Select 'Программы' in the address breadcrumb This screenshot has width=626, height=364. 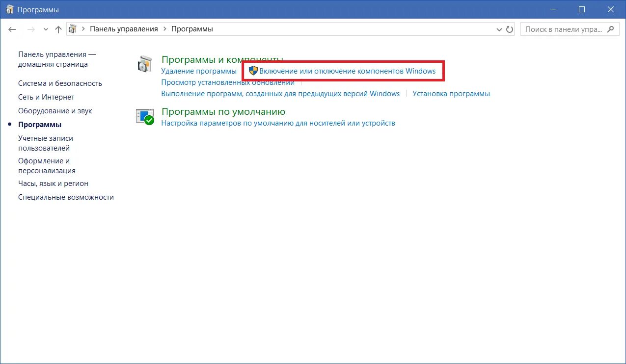coord(192,29)
